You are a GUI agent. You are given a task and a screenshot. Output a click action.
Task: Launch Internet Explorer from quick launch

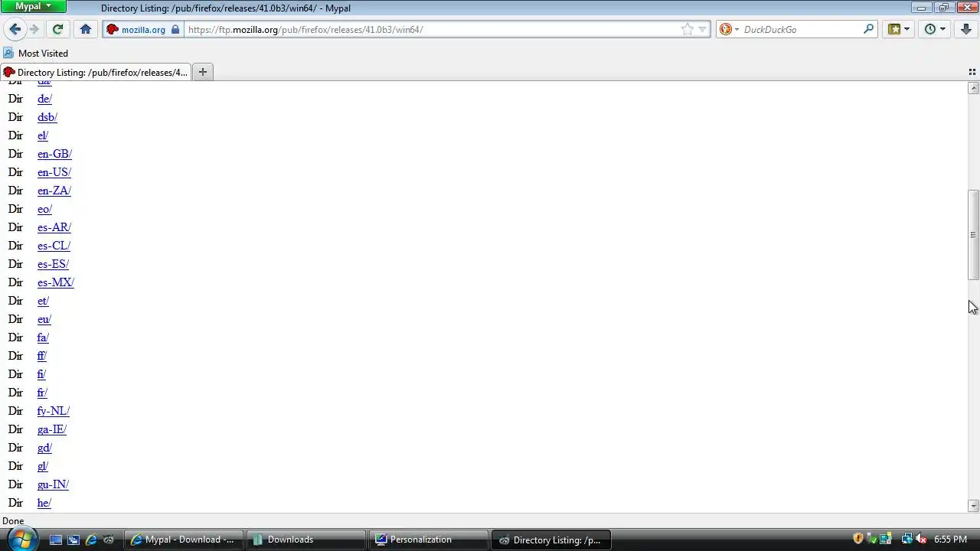coord(91,540)
